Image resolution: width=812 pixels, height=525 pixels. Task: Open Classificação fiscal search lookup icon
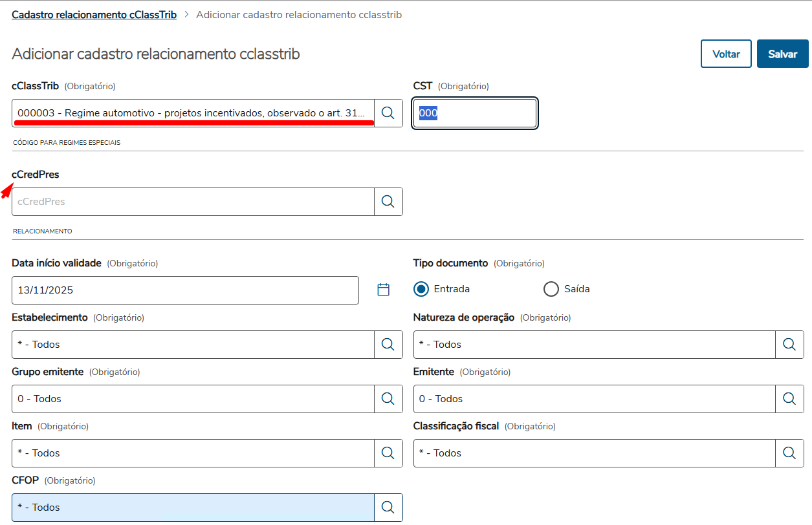tap(789, 453)
